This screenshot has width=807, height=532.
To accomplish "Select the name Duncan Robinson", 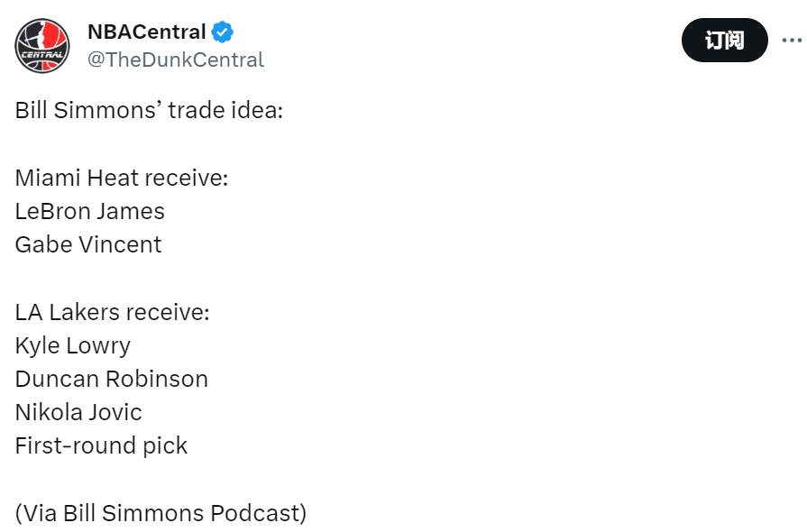I will [111, 380].
